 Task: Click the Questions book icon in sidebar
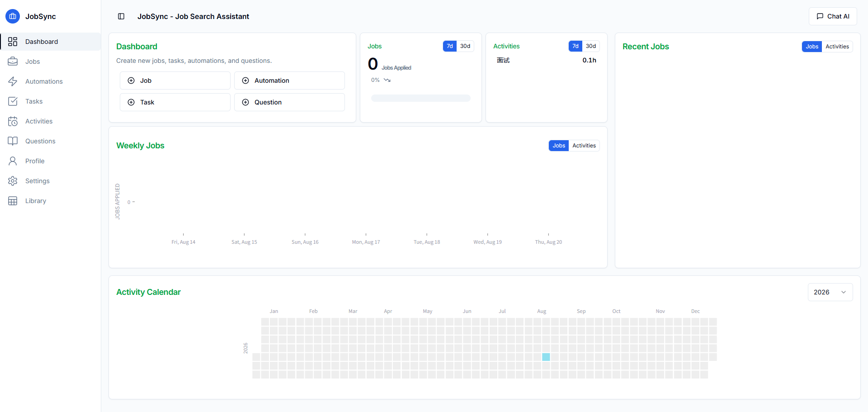pyautogui.click(x=13, y=141)
